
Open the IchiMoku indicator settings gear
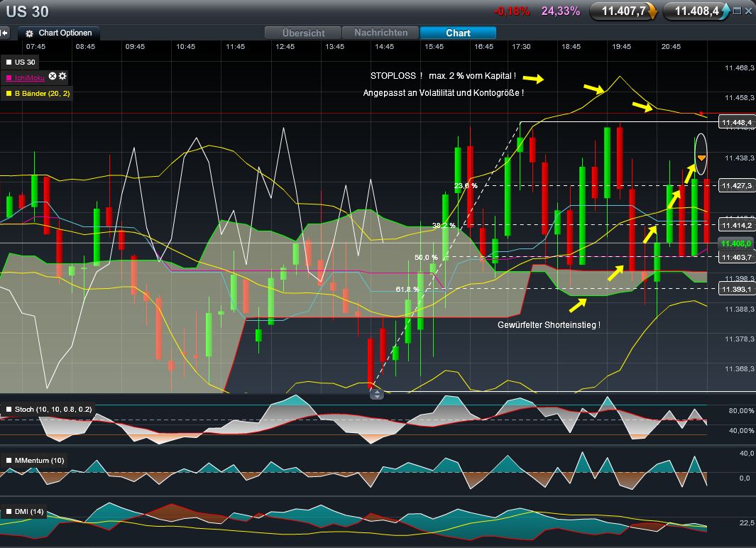(x=61, y=77)
